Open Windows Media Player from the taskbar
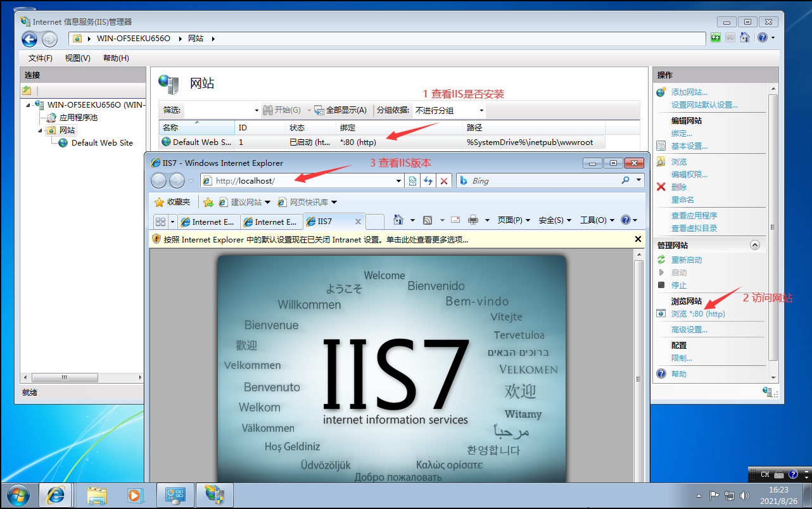This screenshot has height=509, width=812. click(x=136, y=494)
